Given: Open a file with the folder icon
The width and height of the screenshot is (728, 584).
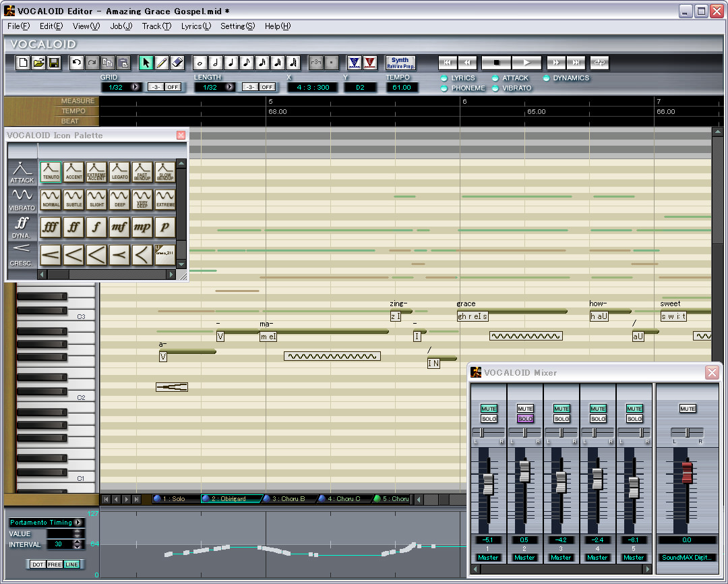Looking at the screenshot, I should point(38,63).
